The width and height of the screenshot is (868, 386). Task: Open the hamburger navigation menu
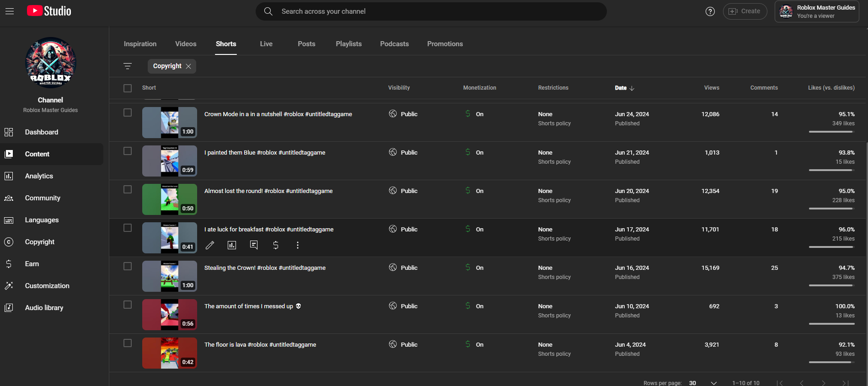[10, 11]
